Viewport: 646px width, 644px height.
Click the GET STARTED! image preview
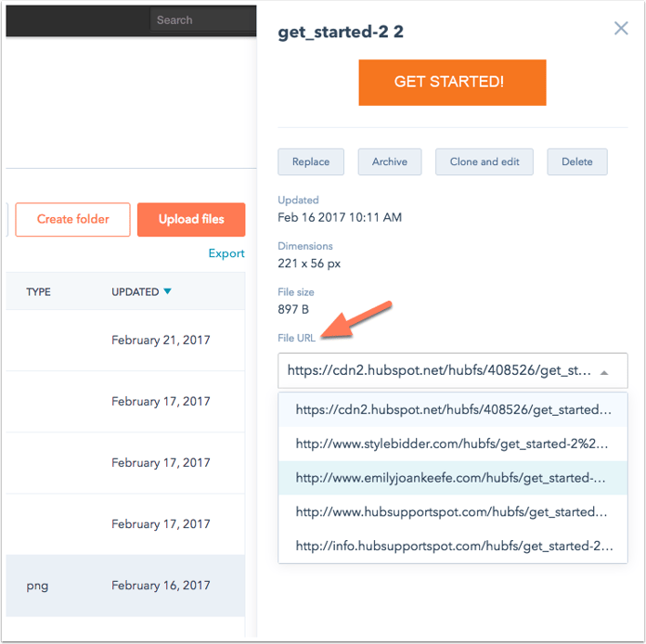click(452, 83)
